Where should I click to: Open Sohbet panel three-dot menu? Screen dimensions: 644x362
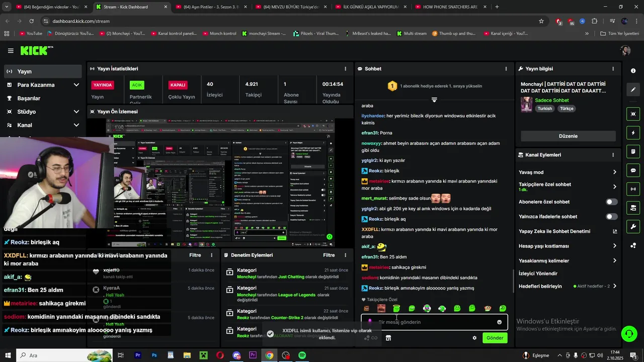coord(506,69)
